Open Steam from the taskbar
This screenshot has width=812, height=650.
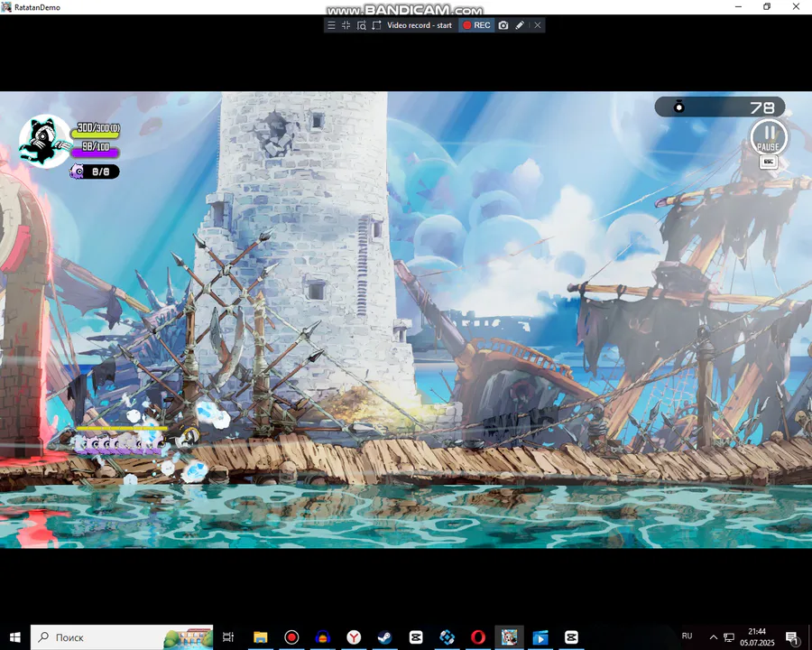[384, 637]
